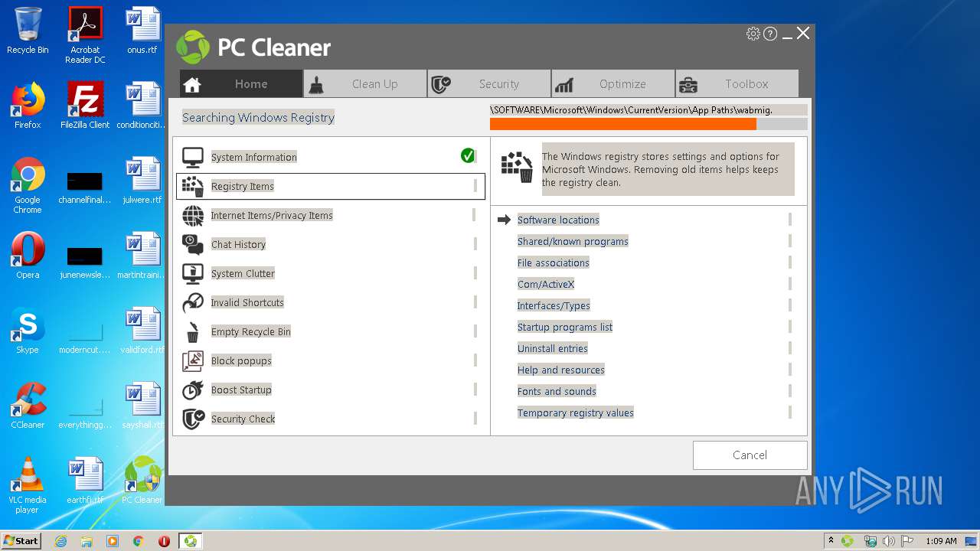Select onus.rtf desktop file
This screenshot has width=980, height=551.
click(x=142, y=31)
